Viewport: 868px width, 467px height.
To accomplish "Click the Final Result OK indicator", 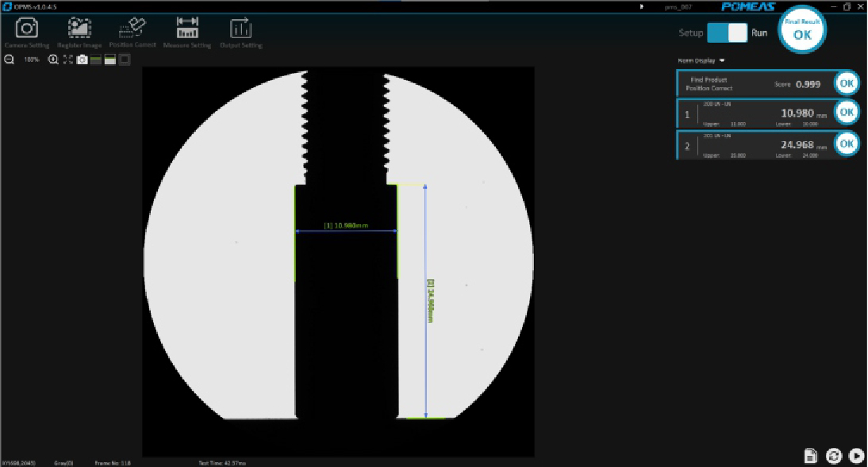I will coord(802,30).
